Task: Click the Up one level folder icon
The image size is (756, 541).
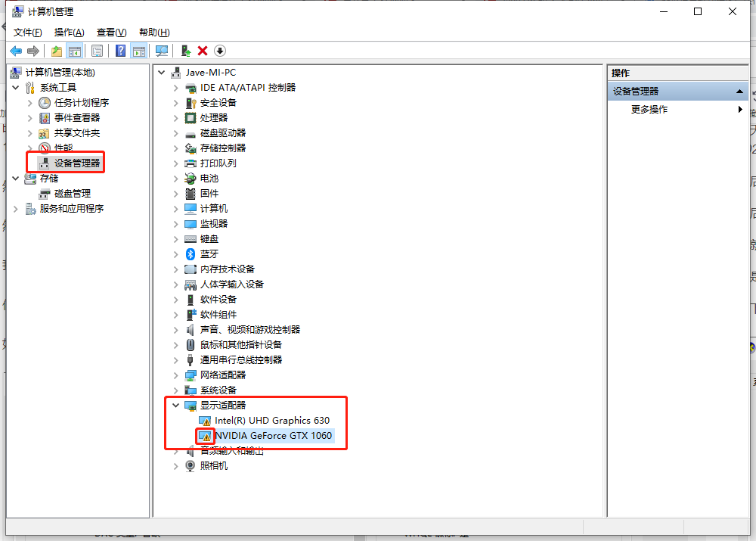Action: 57,51
